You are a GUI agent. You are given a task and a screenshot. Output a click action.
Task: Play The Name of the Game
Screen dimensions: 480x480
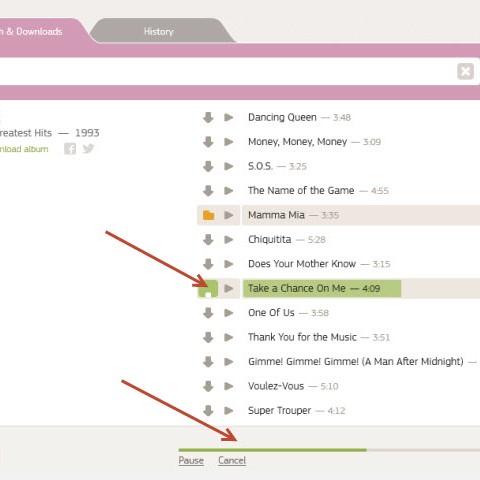click(229, 191)
